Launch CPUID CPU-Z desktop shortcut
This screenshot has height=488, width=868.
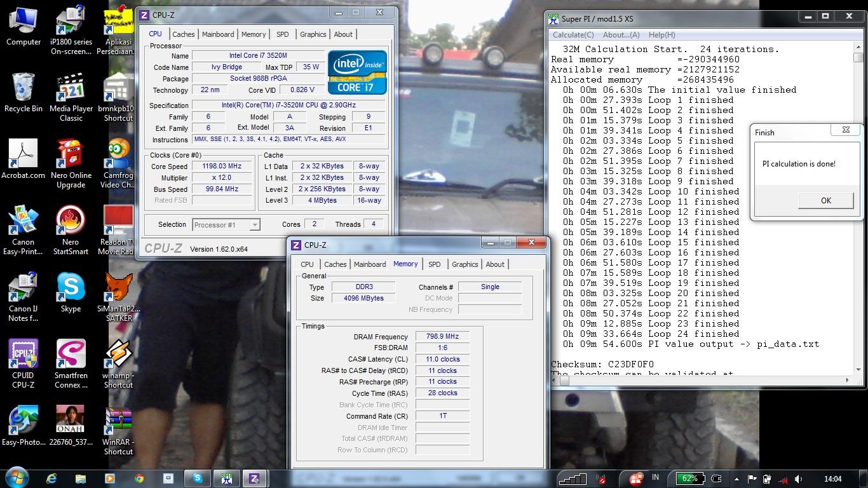pyautogui.click(x=24, y=365)
